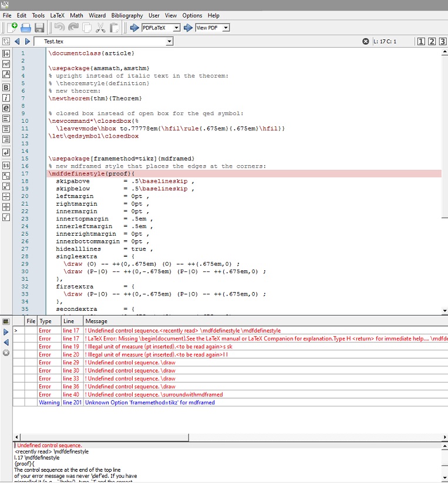Go to previous document arrow

tap(17, 41)
